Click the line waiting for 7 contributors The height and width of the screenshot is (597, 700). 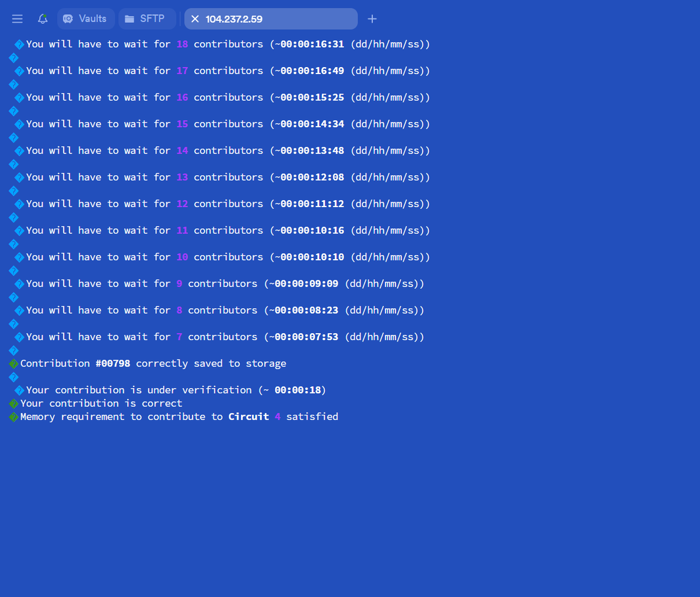[x=219, y=337]
